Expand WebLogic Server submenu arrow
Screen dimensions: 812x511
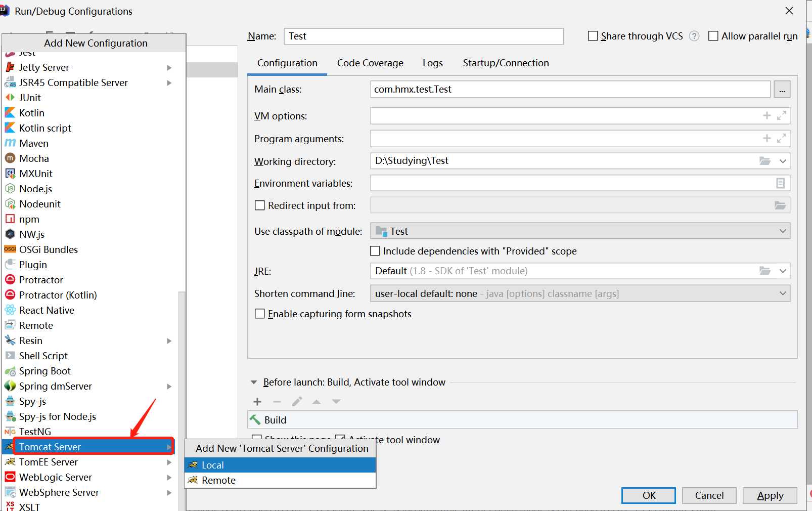click(169, 477)
